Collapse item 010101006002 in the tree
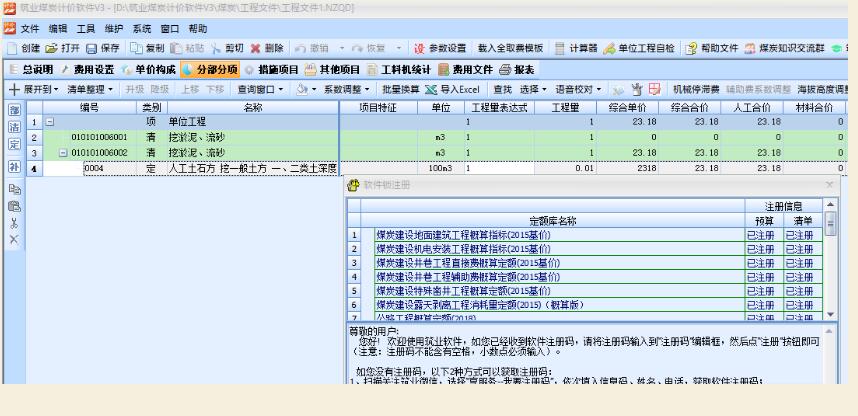The height and width of the screenshot is (416, 858). [x=63, y=153]
